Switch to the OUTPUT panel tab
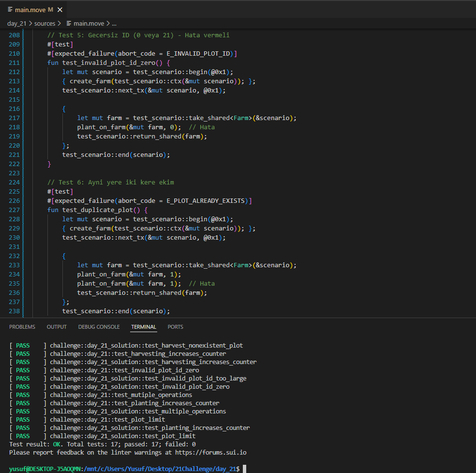 click(57, 327)
